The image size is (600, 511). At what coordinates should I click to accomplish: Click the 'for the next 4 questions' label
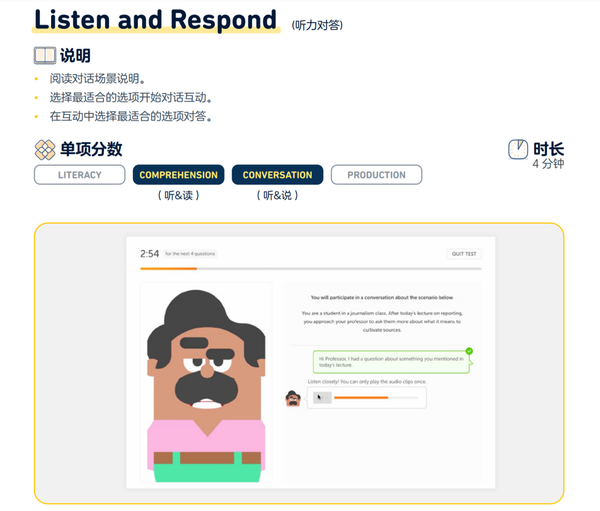[x=190, y=254]
